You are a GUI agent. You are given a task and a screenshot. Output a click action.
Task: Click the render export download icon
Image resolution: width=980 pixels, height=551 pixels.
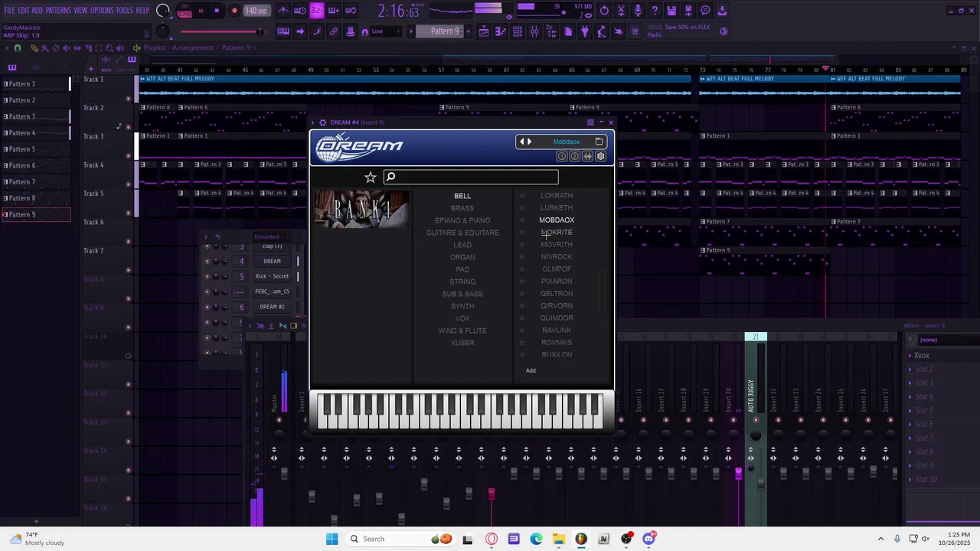pyautogui.click(x=722, y=11)
